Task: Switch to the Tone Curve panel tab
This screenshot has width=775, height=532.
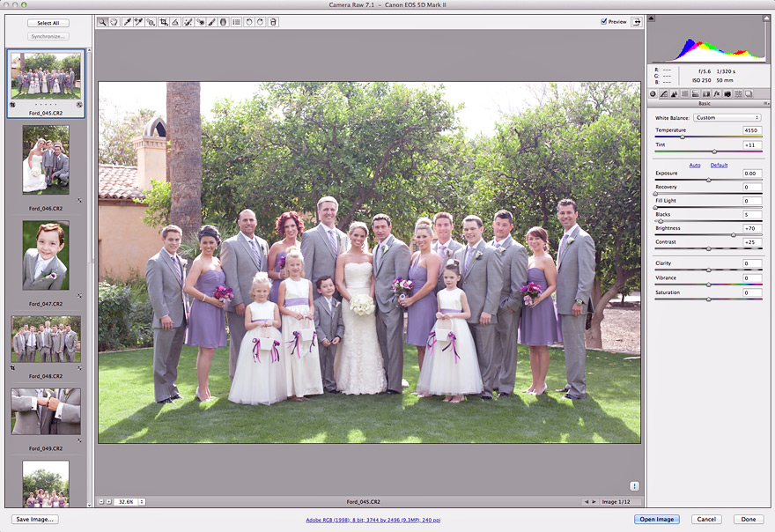Action: point(664,93)
